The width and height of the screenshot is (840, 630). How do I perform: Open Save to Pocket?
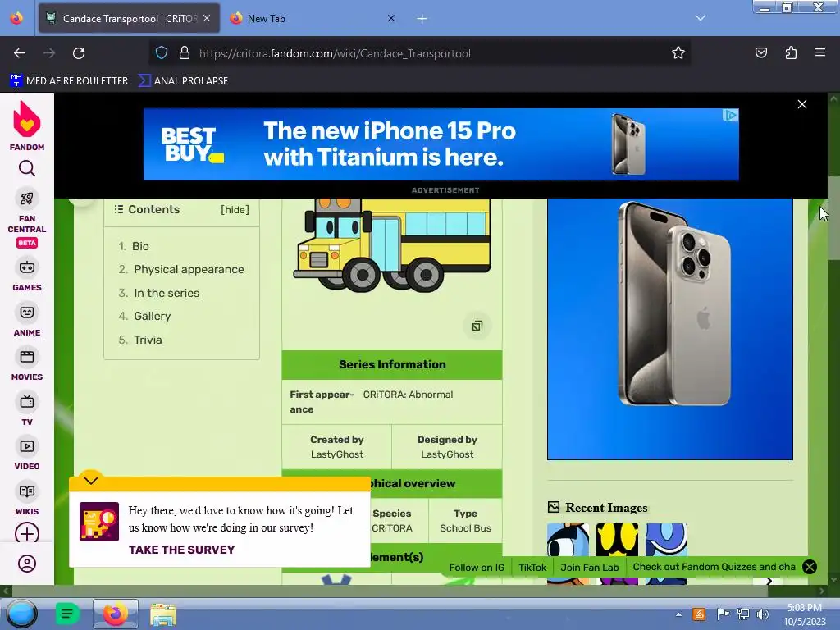[x=760, y=52]
